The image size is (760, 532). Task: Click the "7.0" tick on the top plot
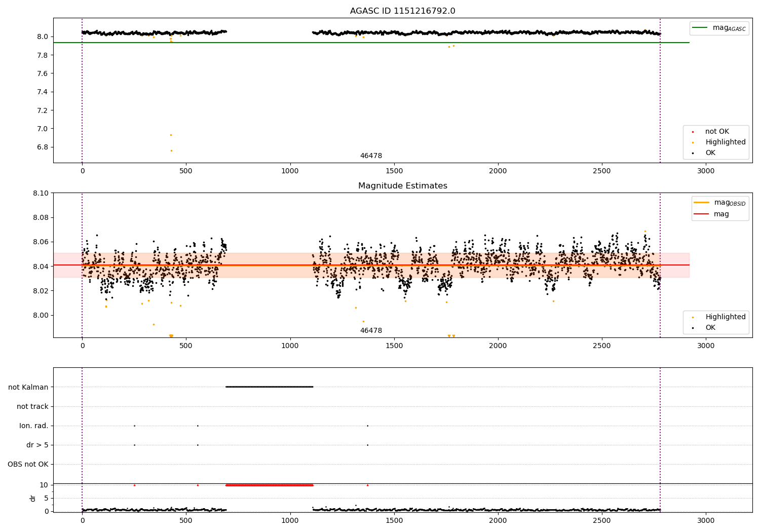(x=44, y=129)
